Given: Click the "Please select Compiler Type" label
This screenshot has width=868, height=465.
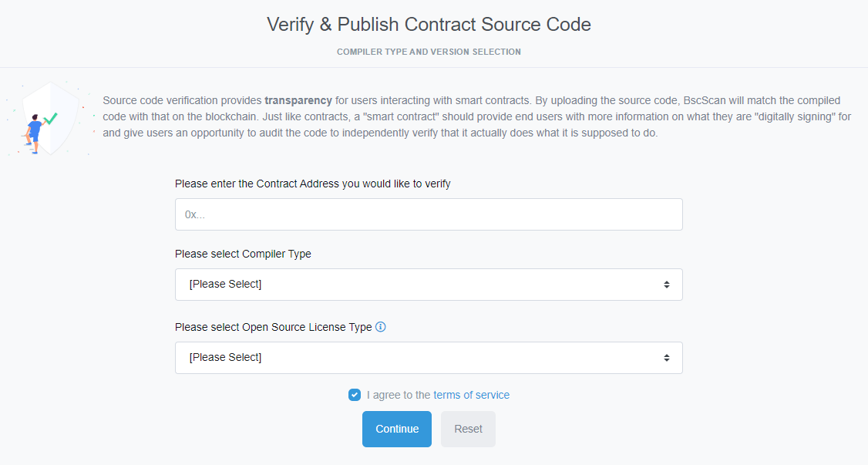Looking at the screenshot, I should coord(243,254).
